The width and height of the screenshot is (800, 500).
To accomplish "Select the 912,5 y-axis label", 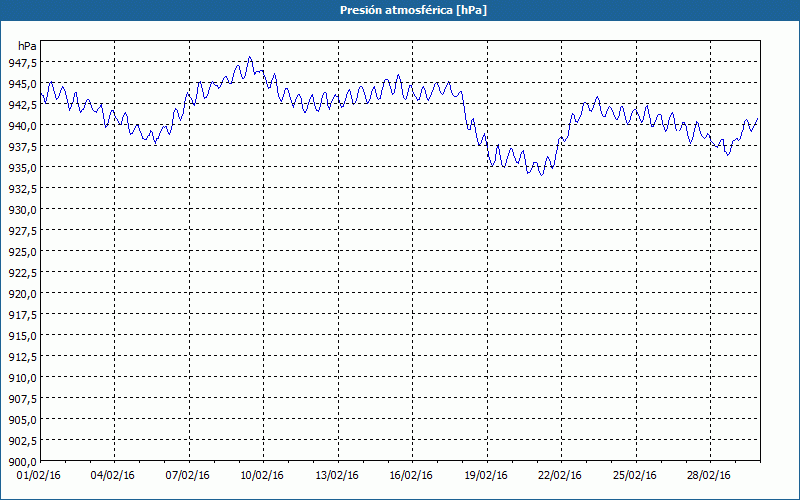I will pyautogui.click(x=22, y=357).
